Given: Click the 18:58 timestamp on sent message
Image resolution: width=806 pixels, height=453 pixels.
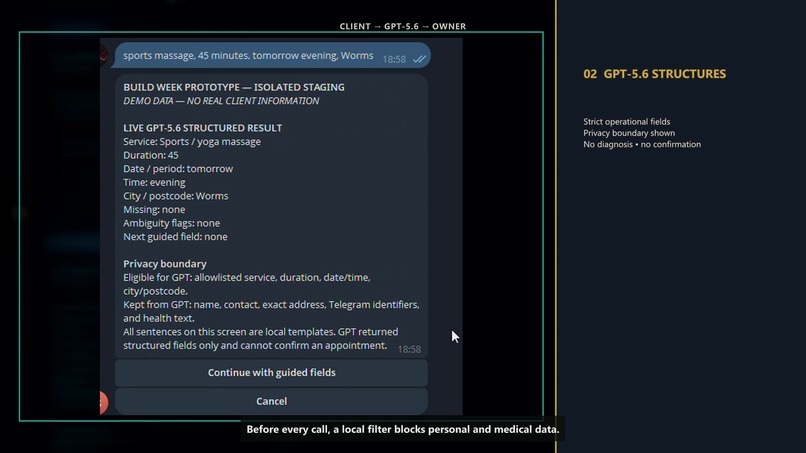Looking at the screenshot, I should (394, 60).
